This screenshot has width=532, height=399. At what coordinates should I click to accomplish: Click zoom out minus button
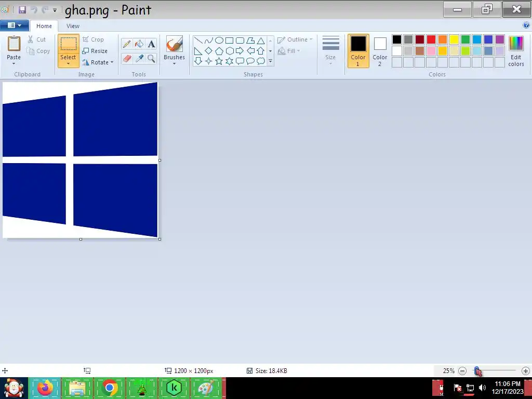click(x=462, y=371)
